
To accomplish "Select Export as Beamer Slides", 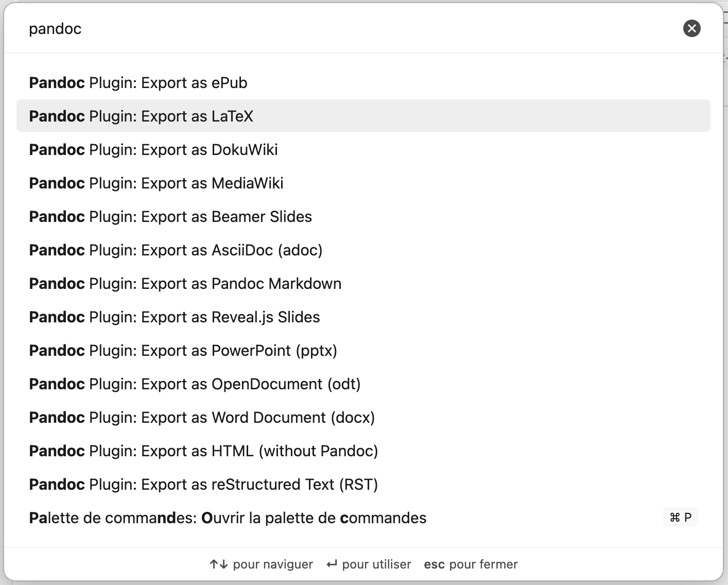I will pyautogui.click(x=170, y=217).
